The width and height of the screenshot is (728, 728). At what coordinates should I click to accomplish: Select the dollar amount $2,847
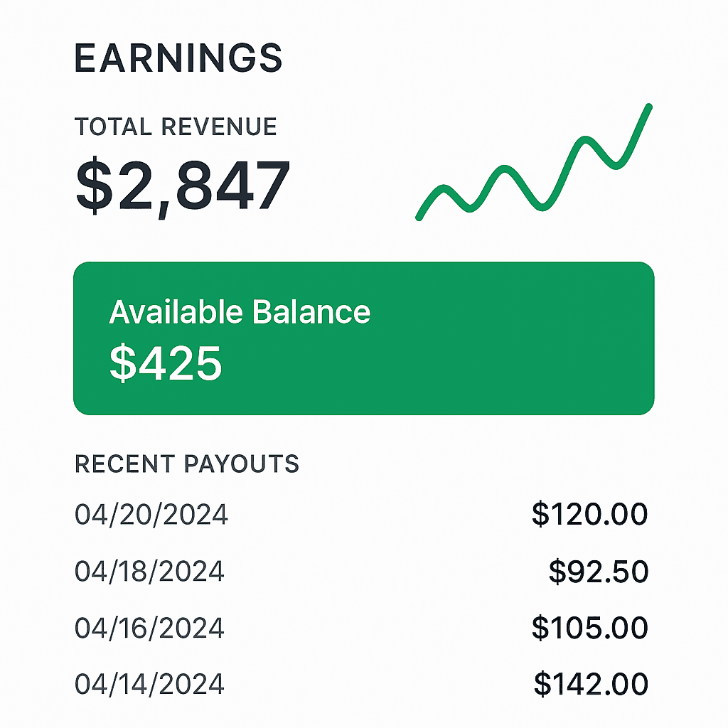tap(181, 185)
